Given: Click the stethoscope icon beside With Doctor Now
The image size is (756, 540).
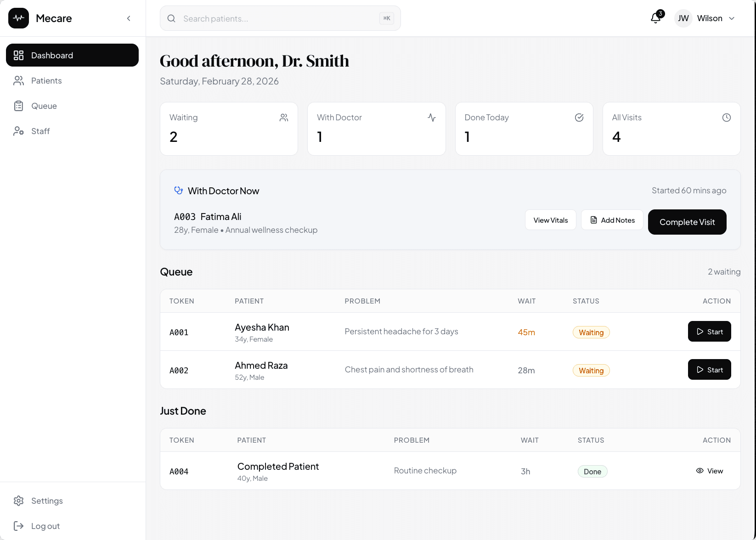Looking at the screenshot, I should pyautogui.click(x=179, y=191).
